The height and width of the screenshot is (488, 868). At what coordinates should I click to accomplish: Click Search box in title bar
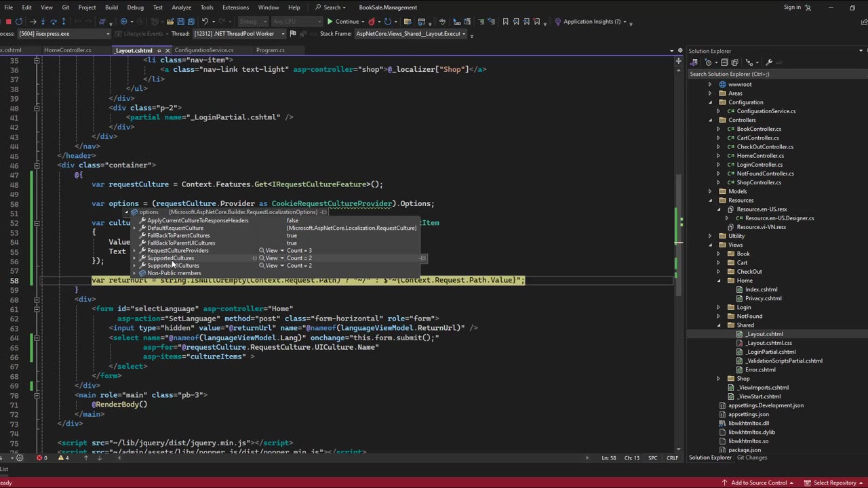(332, 7)
